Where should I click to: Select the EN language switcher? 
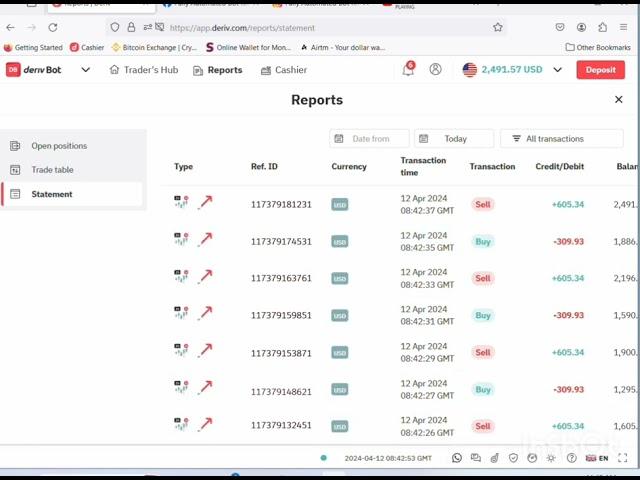pos(597,458)
